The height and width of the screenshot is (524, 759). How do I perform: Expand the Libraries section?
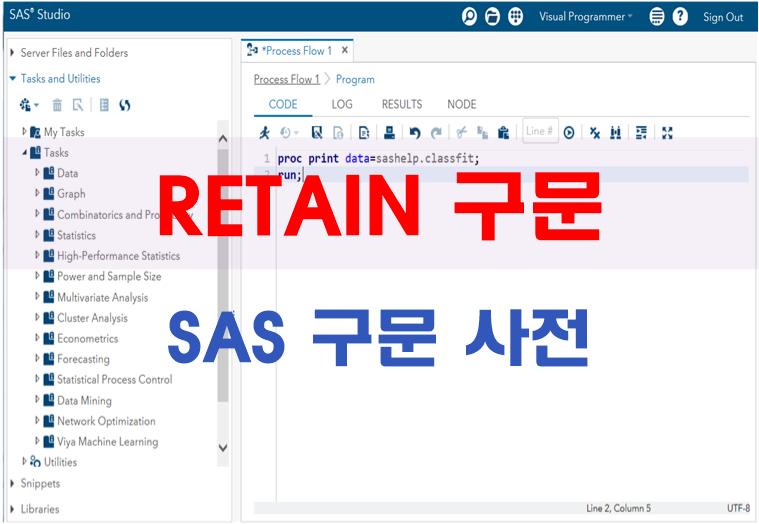pos(13,509)
